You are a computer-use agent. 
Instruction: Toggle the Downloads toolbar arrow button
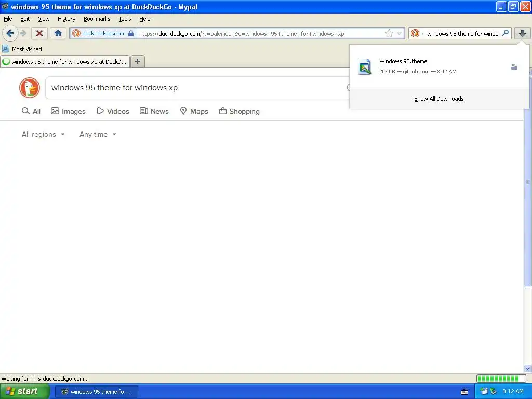[x=523, y=33]
